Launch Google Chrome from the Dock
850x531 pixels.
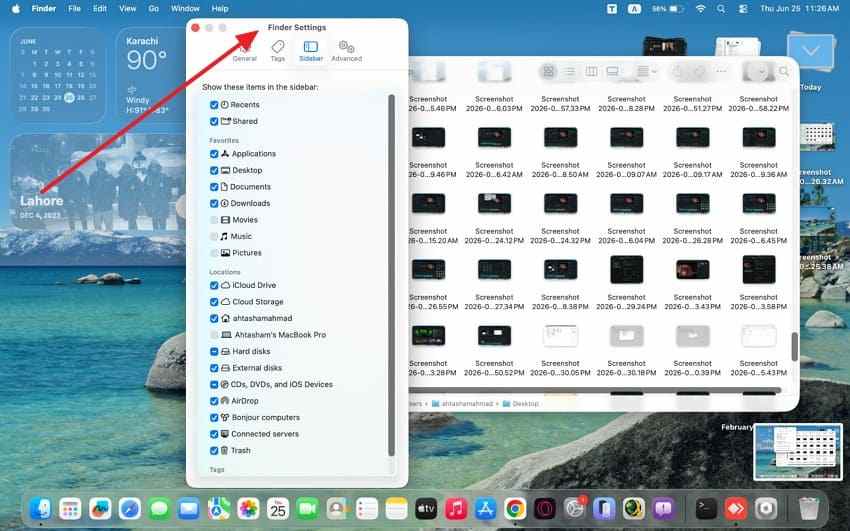[515, 509]
